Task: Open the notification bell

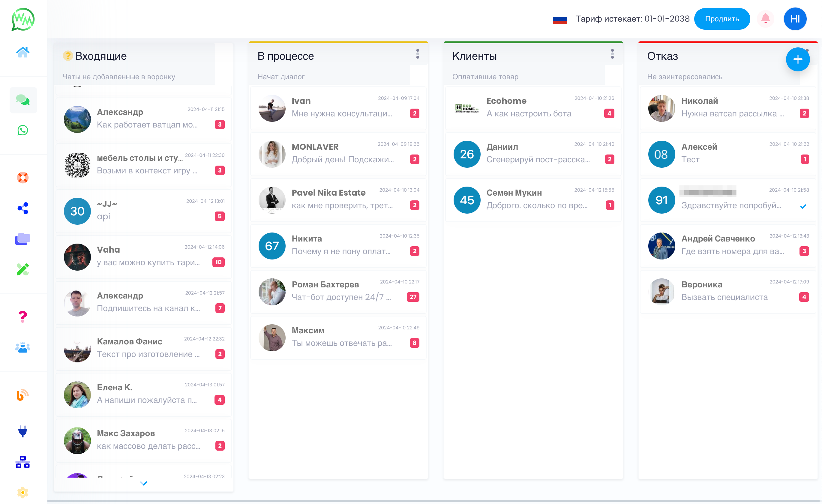Action: coord(765,19)
